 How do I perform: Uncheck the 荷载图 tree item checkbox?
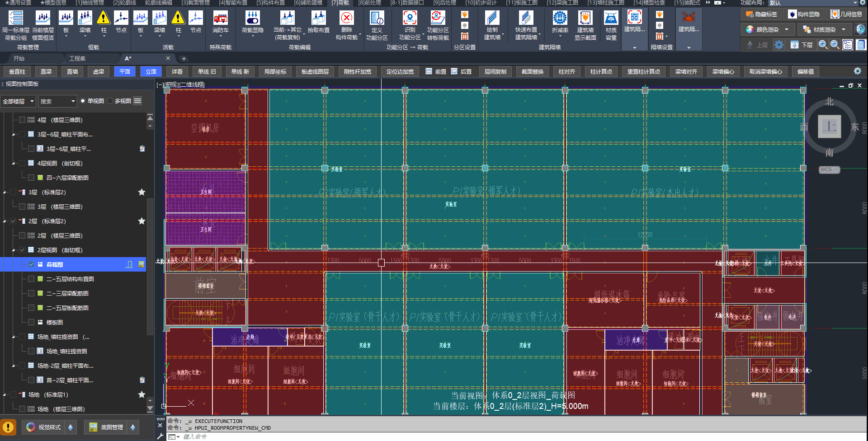pyautogui.click(x=31, y=265)
